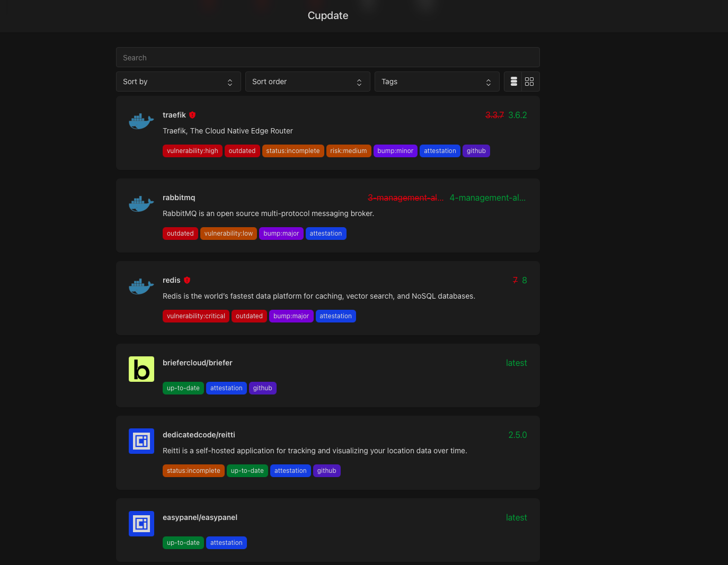Click the traefik Docker whale icon
Image resolution: width=728 pixels, height=565 pixels.
click(x=141, y=121)
